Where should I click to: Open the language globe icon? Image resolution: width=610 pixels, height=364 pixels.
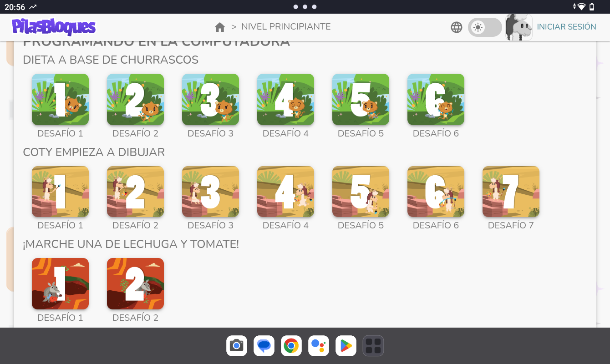(x=456, y=27)
